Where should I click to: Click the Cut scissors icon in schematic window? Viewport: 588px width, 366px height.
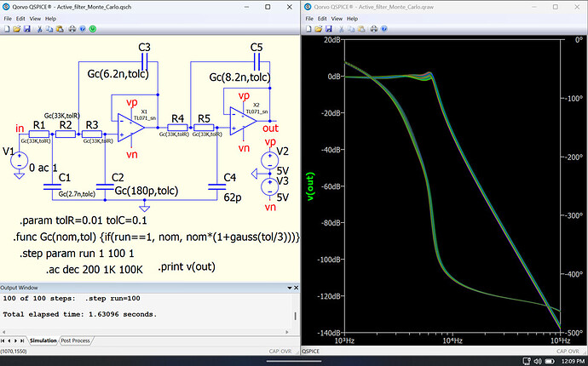tap(39, 29)
